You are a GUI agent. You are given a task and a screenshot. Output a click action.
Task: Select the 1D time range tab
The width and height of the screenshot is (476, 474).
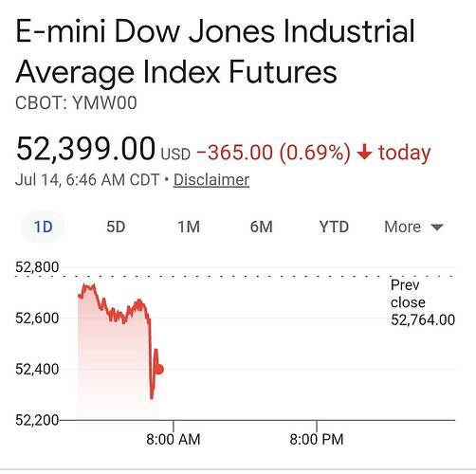[x=43, y=227]
